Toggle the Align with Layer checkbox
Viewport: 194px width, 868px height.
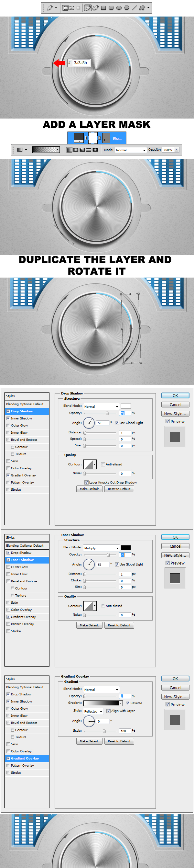(108, 711)
